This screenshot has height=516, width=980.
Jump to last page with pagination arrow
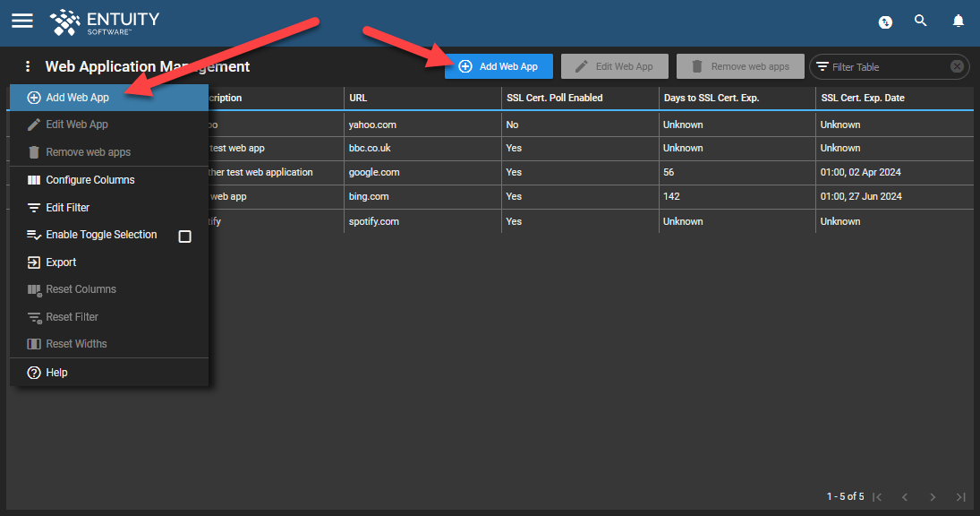tap(960, 496)
